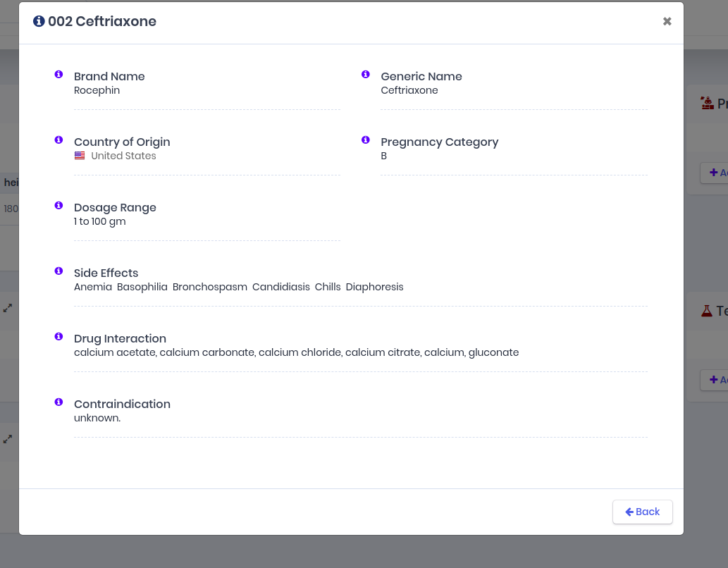The width and height of the screenshot is (728, 568).
Task: Click the info icon next to Dosage Range
Action: (x=59, y=206)
